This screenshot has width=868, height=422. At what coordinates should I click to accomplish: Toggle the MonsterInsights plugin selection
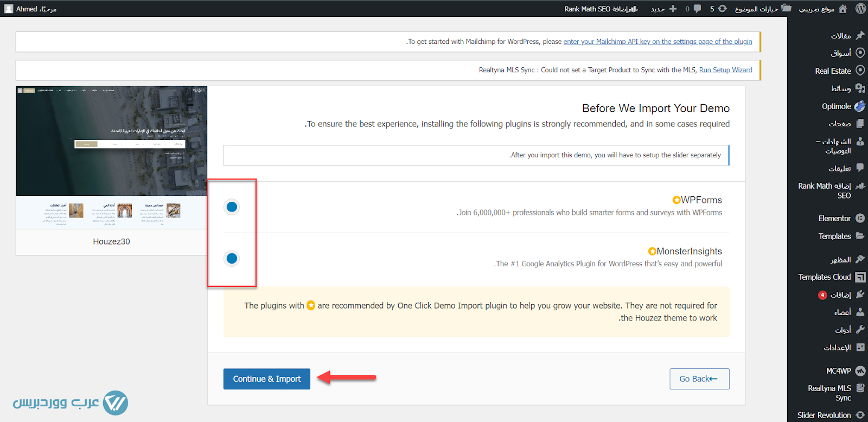[232, 258]
